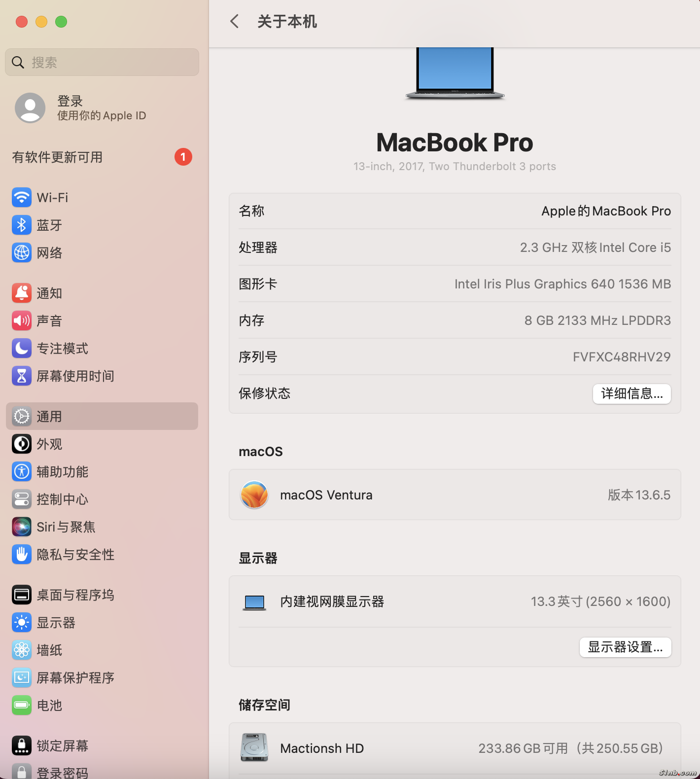Click the built-in display laptop icon
Image resolution: width=700 pixels, height=779 pixels.
pos(254,602)
